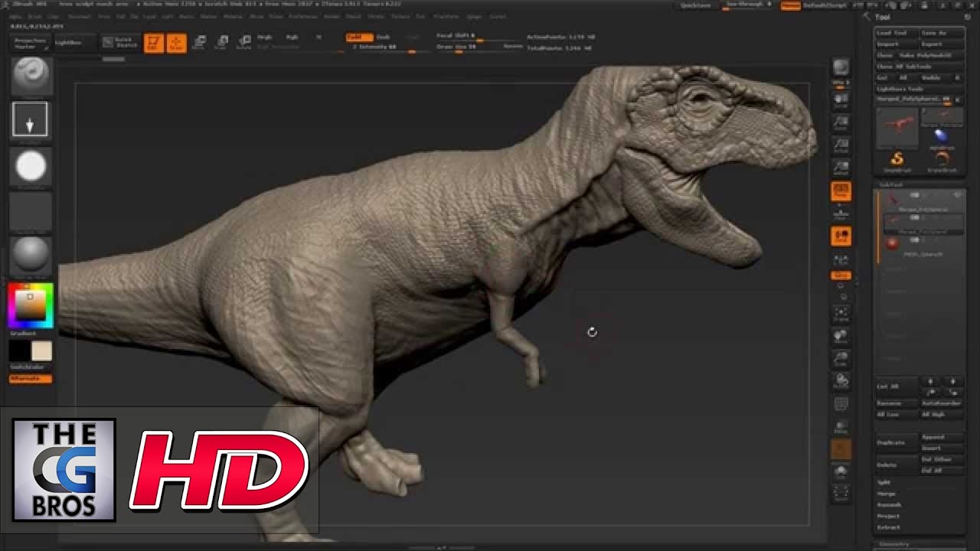Open the Preferences menu
This screenshot has height=551, width=980.
pos(303,16)
